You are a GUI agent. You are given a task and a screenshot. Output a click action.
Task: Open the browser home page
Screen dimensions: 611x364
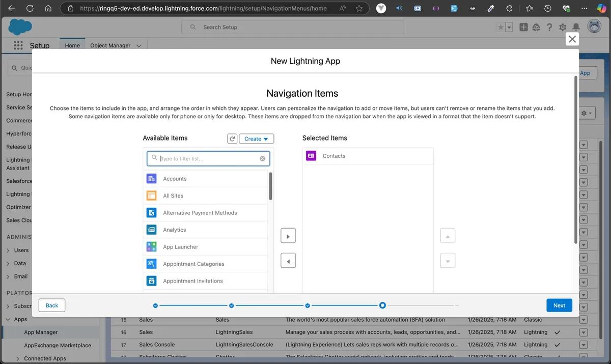48,8
